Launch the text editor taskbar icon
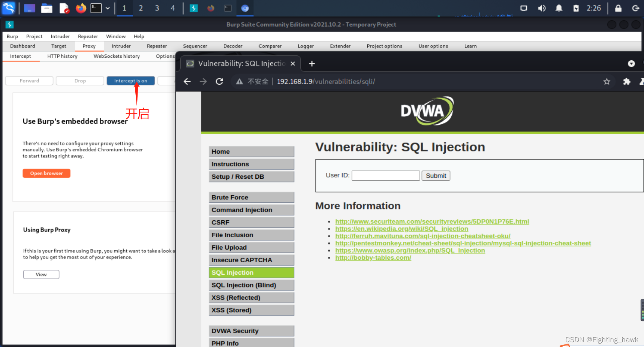 coord(64,8)
